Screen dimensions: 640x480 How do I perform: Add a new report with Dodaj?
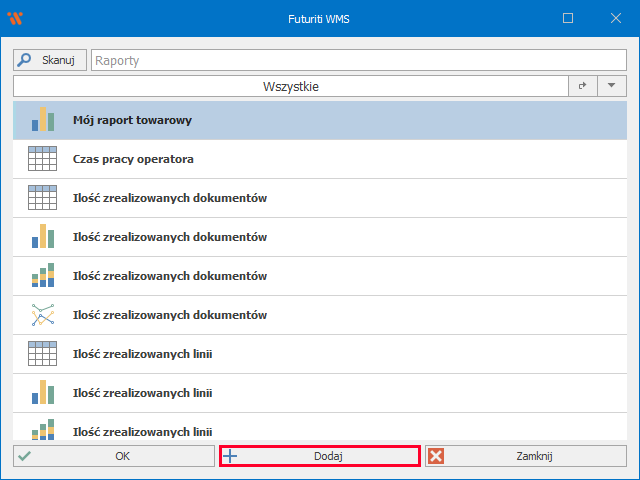319,456
